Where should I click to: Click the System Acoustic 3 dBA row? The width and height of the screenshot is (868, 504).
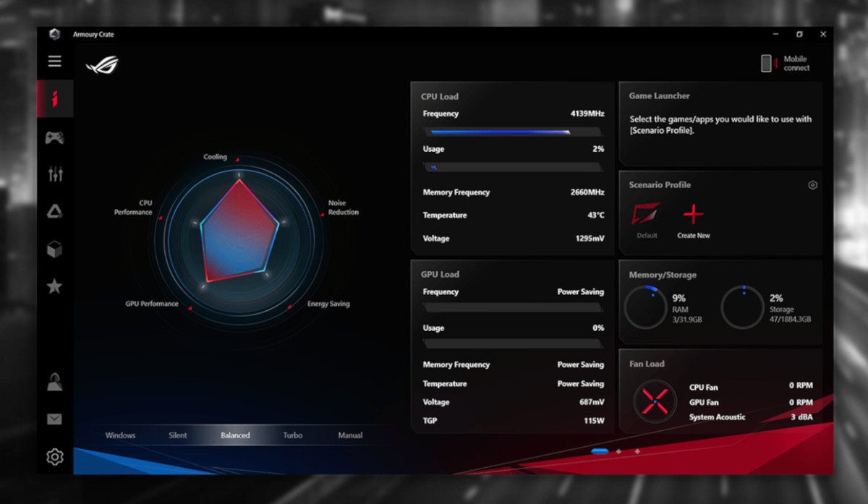(x=751, y=417)
